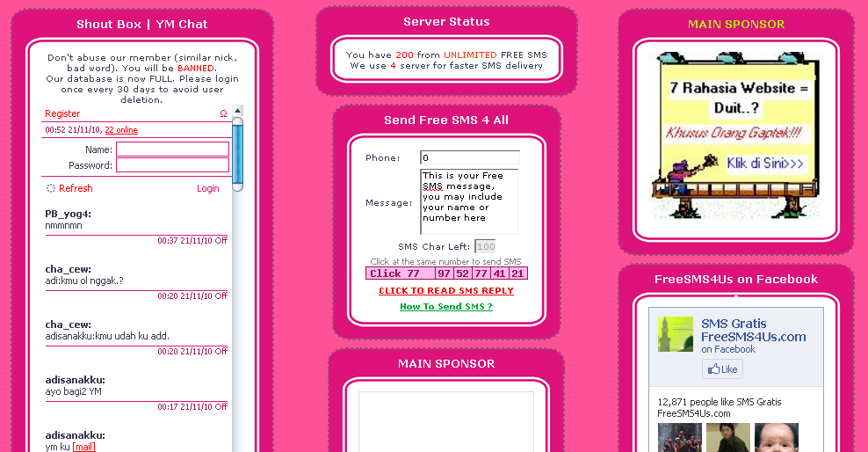Click the shout box blue scrollbar thumb
Image resolution: width=868 pixels, height=452 pixels.
(237, 155)
